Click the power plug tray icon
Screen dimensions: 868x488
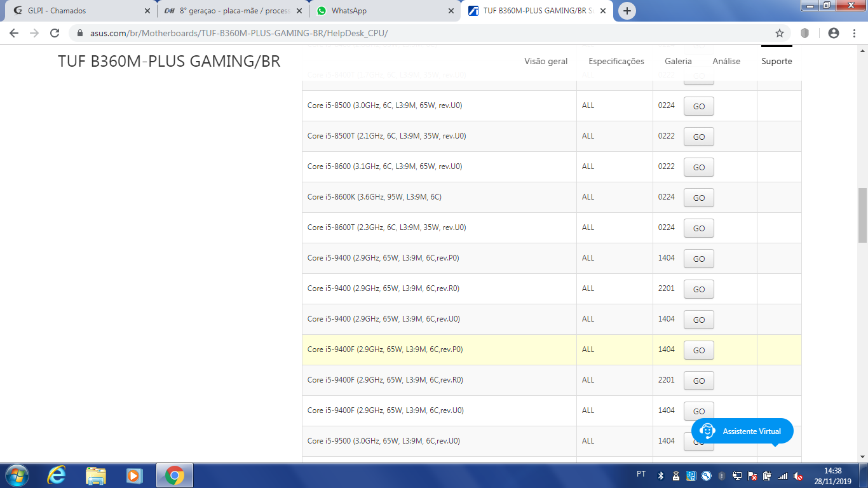[x=768, y=476]
